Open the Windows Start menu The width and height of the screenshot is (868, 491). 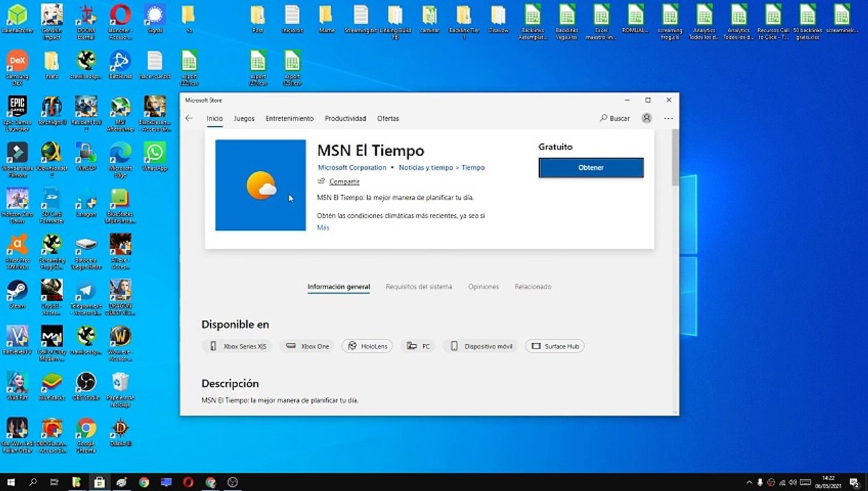pos(11,482)
